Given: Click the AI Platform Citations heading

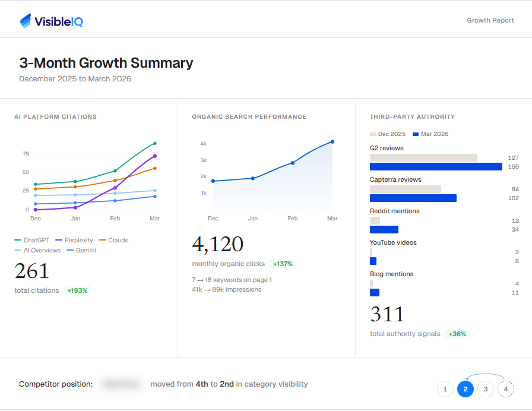Looking at the screenshot, I should 55,117.
